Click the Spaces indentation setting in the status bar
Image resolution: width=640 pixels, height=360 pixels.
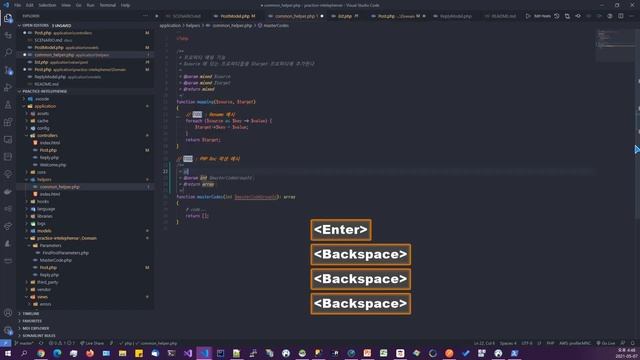point(508,343)
